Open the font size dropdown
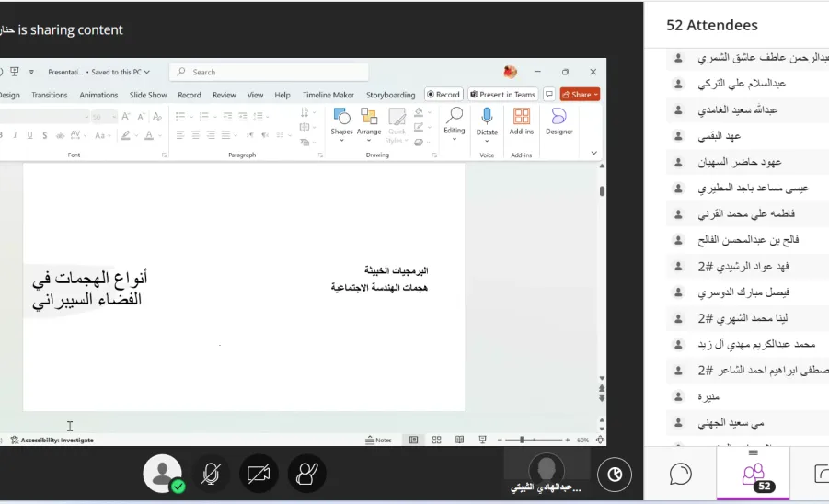 click(114, 116)
